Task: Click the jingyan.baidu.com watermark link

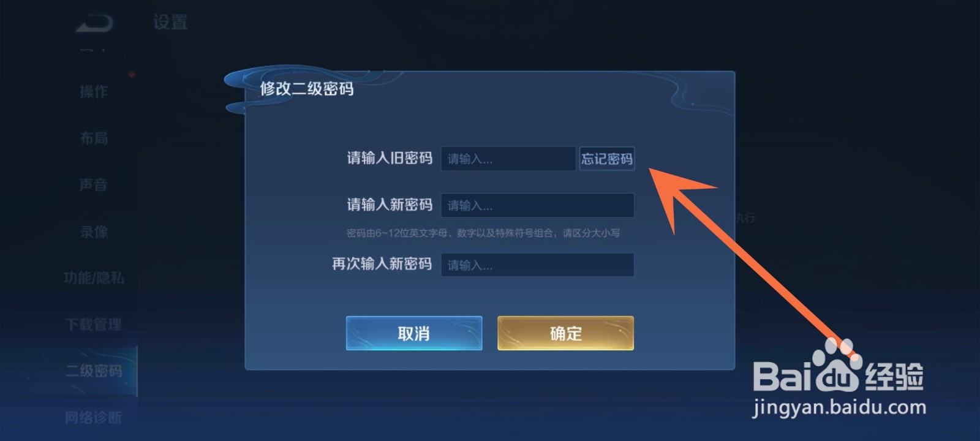Action: pyautogui.click(x=839, y=407)
